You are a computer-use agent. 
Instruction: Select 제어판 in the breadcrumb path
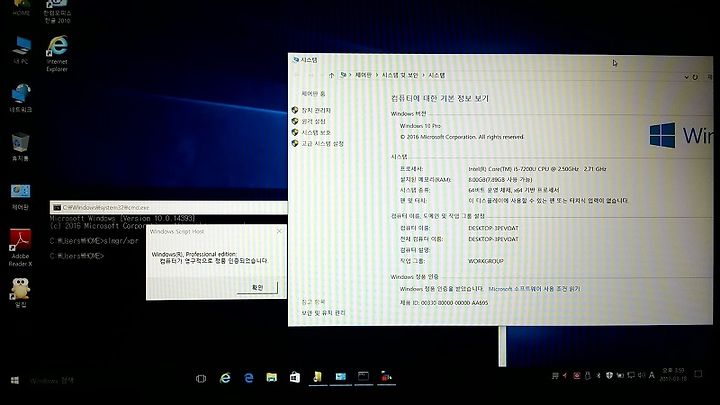coord(363,75)
